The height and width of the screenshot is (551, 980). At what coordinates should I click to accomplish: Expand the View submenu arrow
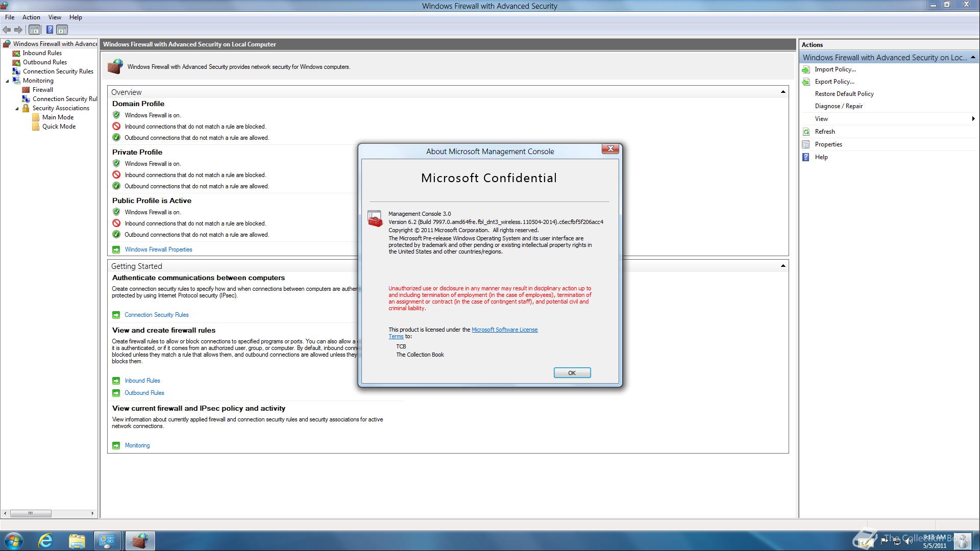coord(973,119)
